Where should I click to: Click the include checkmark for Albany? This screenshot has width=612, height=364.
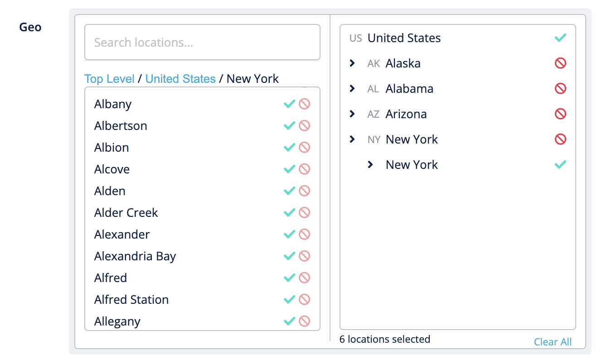(x=289, y=104)
